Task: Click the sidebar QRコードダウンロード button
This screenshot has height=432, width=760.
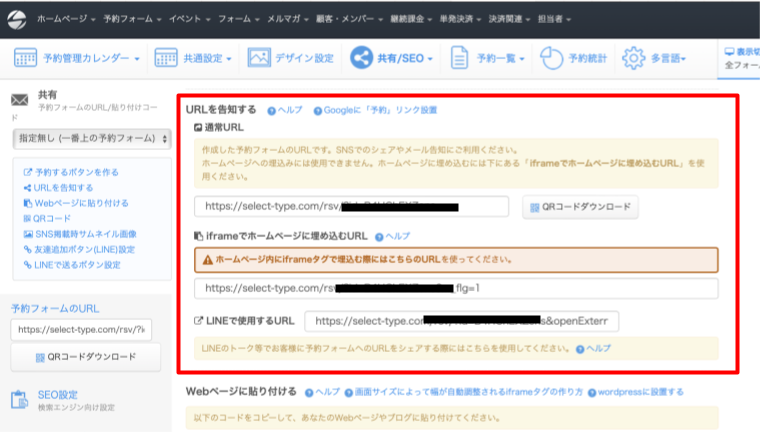Action: click(x=85, y=358)
